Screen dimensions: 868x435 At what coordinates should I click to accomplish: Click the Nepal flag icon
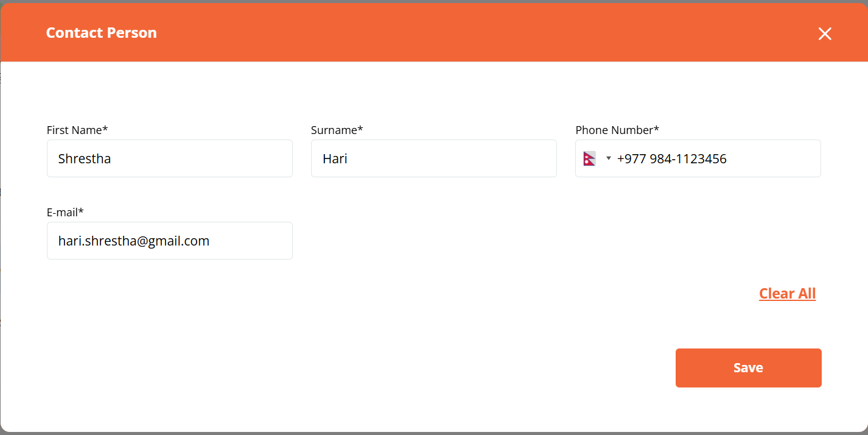[589, 158]
